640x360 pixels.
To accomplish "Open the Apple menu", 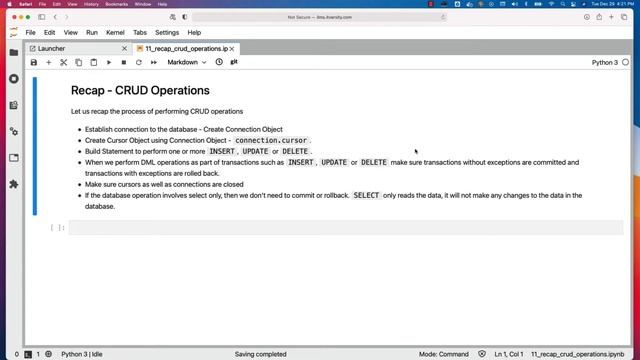I will tap(9, 4).
